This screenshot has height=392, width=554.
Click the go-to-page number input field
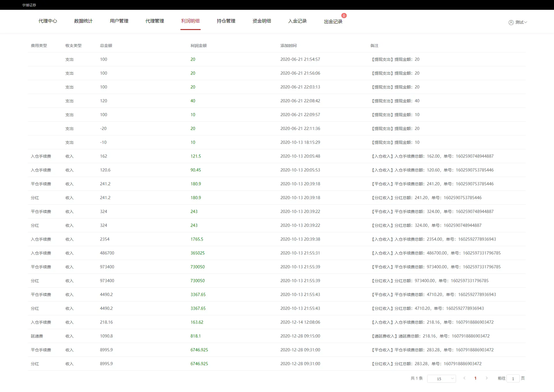pyautogui.click(x=513, y=378)
